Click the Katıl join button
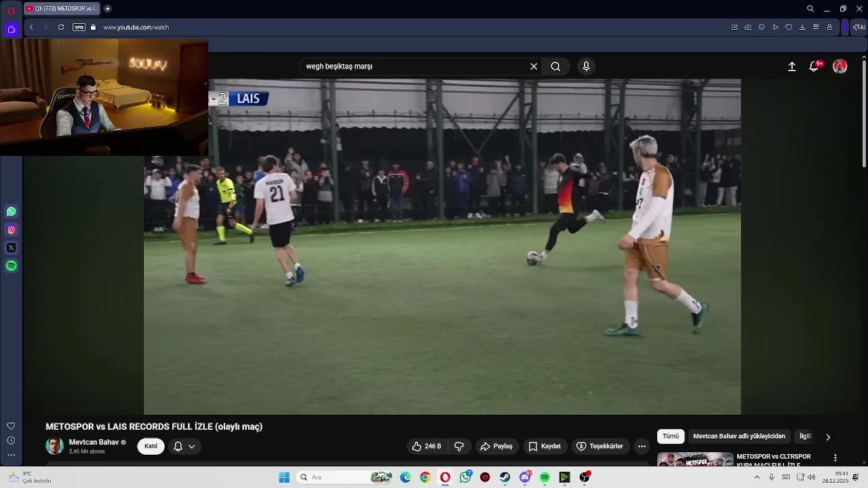Viewport: 868px width, 488px height. click(x=151, y=446)
